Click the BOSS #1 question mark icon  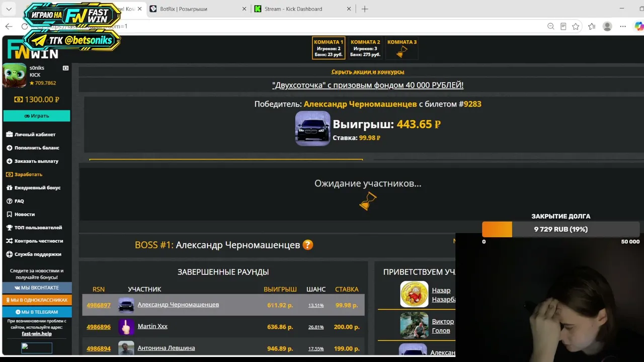[x=308, y=245]
